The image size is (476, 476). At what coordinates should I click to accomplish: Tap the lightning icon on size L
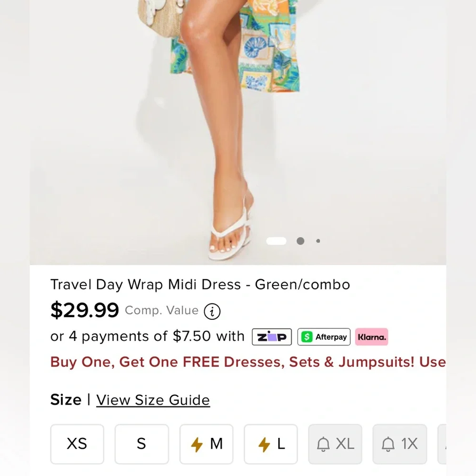tap(263, 444)
